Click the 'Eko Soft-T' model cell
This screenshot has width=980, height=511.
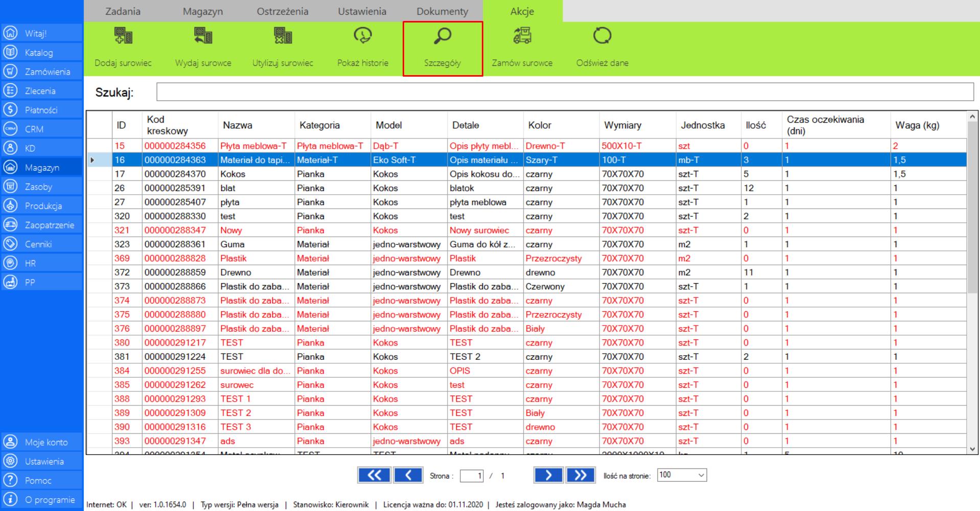409,160
